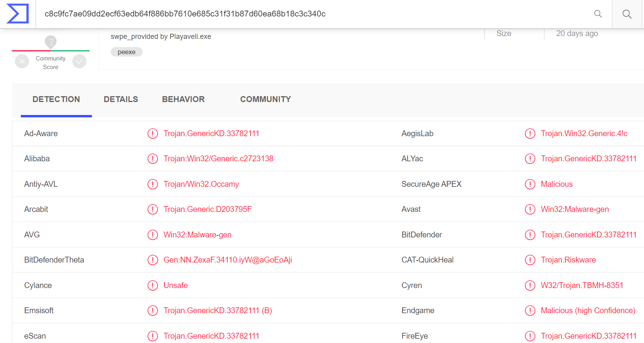Click the community score red-green bar
Screen dimensions: 644x343
[x=51, y=51]
